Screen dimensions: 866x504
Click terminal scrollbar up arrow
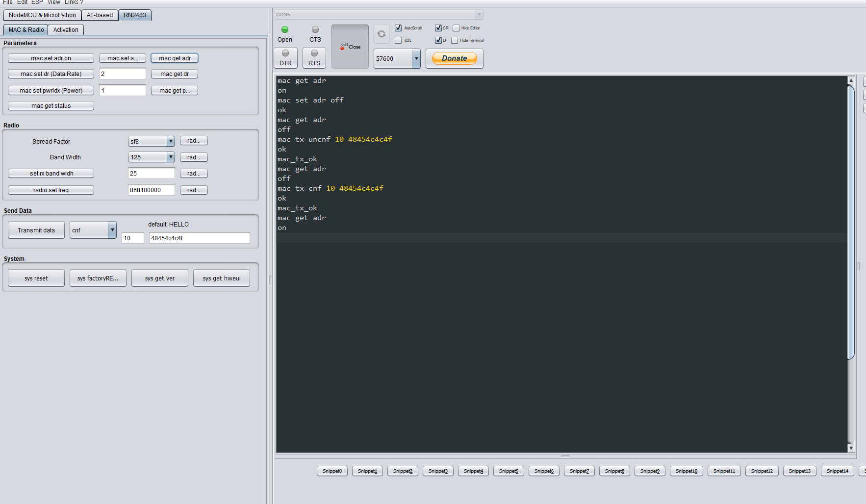(851, 80)
